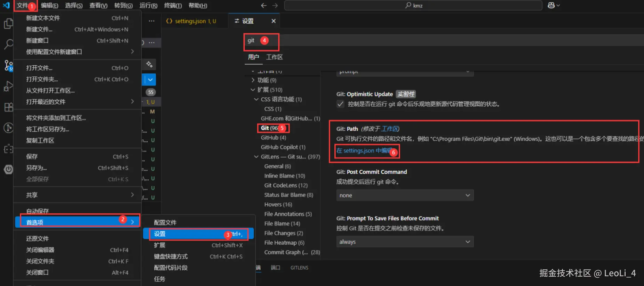Choose 打开文件夹... from the file menu
The width and height of the screenshot is (644, 286).
pos(77,79)
